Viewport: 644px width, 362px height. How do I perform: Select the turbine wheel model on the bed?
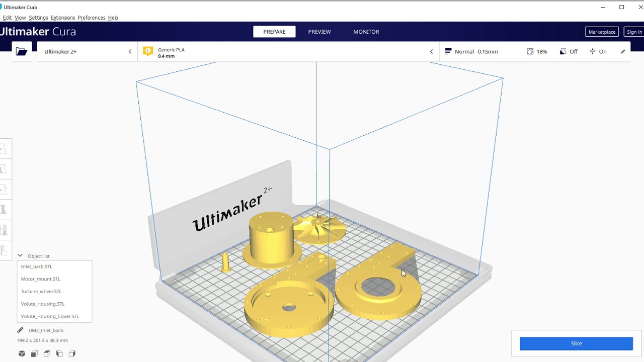[x=320, y=229]
